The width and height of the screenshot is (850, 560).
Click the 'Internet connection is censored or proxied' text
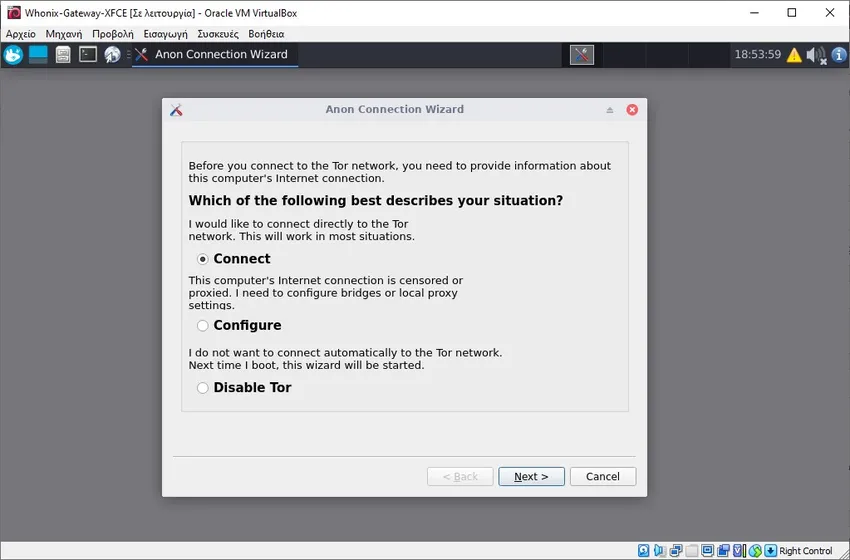[325, 293]
